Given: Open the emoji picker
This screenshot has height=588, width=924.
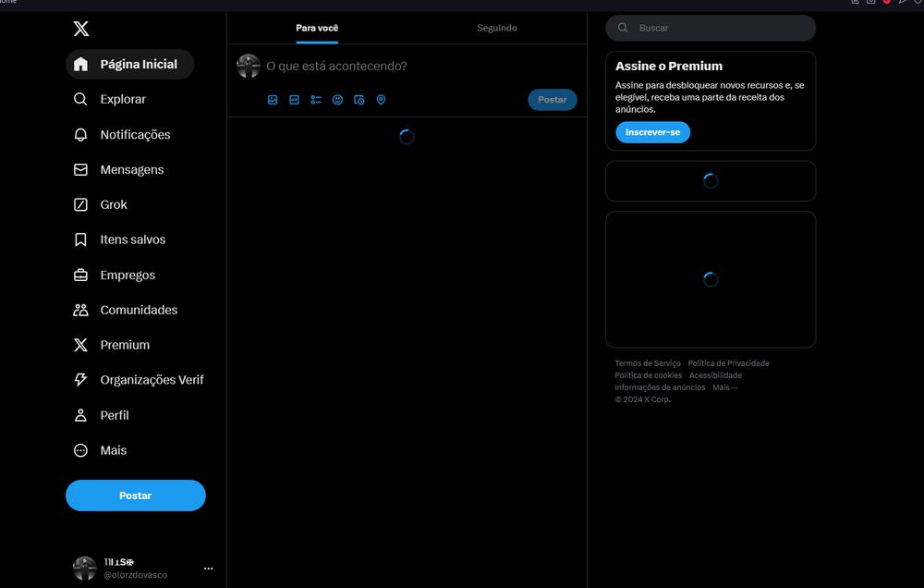Looking at the screenshot, I should pos(337,100).
